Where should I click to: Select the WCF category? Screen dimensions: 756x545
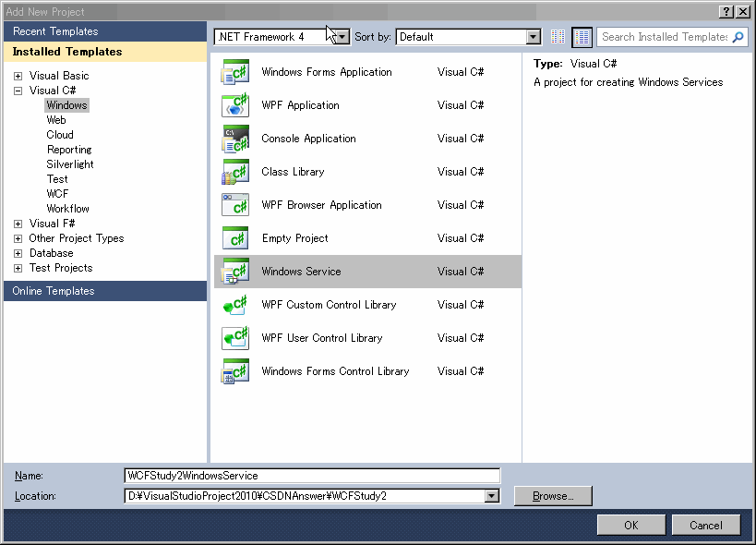(x=58, y=194)
